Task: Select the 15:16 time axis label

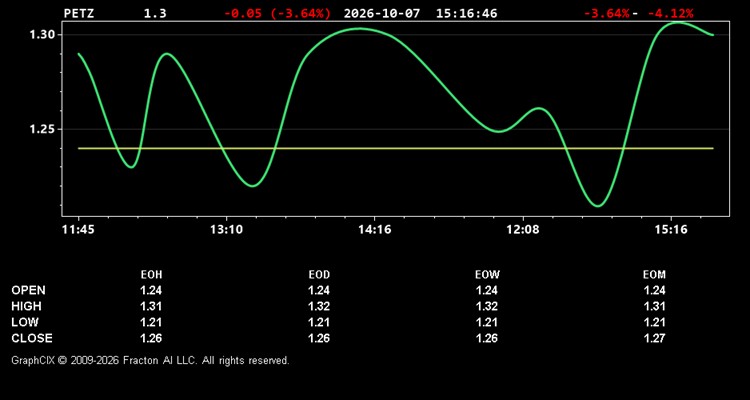Action: click(671, 230)
